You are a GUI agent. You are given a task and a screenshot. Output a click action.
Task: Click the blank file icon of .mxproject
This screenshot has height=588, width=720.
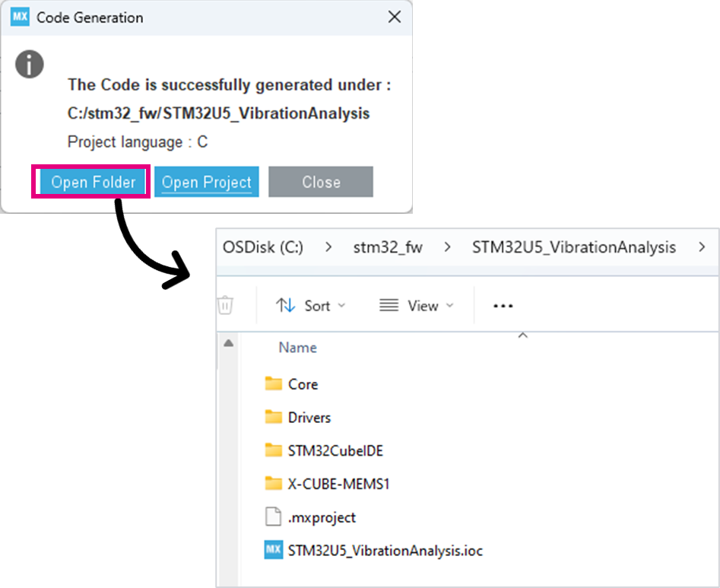[x=274, y=516]
